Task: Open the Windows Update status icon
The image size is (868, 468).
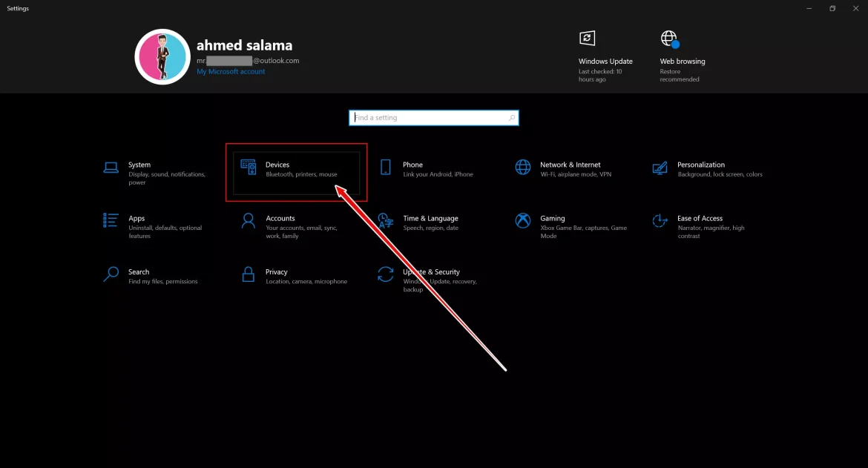Action: click(x=588, y=38)
